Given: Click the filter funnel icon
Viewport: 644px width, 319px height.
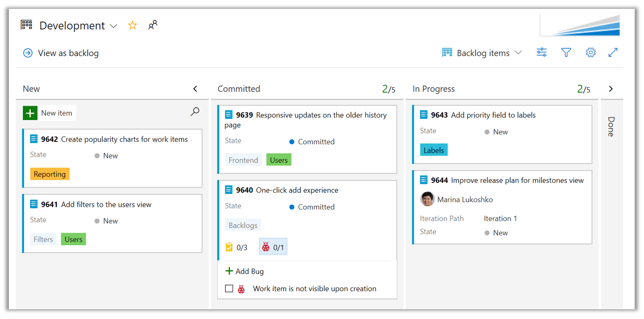Looking at the screenshot, I should pyautogui.click(x=566, y=52).
